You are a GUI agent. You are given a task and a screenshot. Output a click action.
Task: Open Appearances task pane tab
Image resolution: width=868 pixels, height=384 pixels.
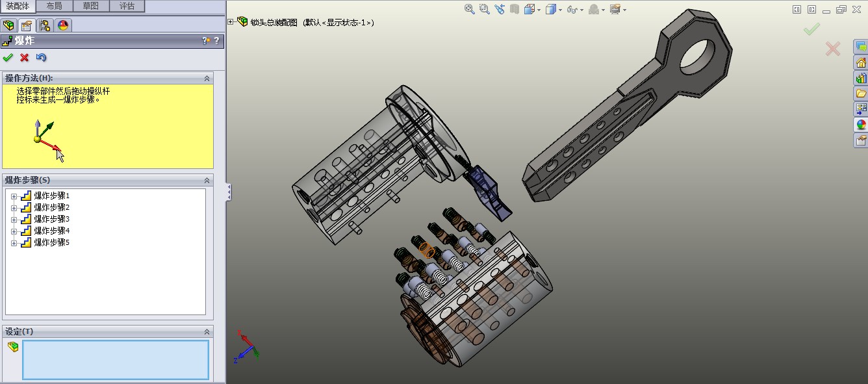861,125
